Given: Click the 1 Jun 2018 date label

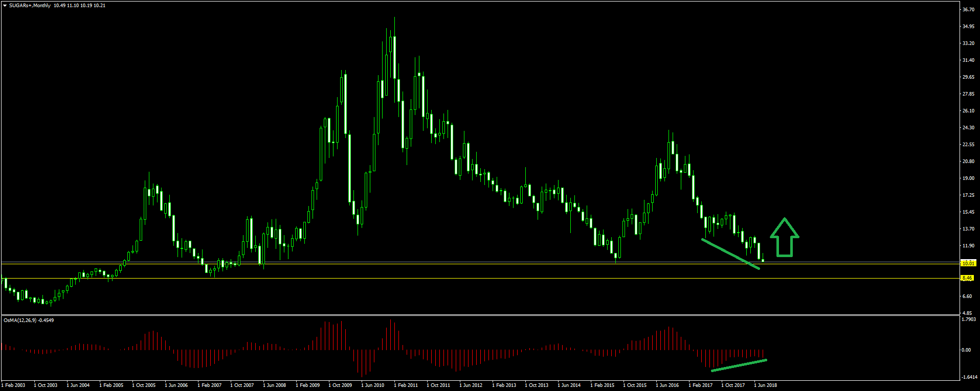Looking at the screenshot, I should [766, 385].
